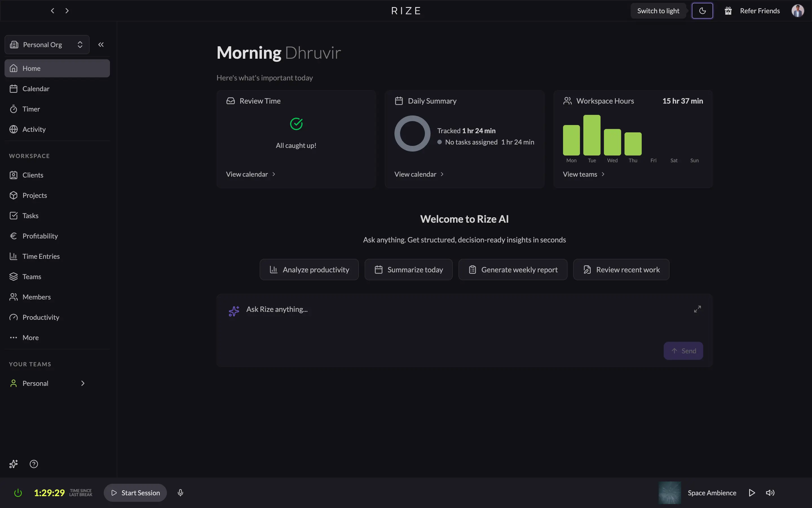This screenshot has height=508, width=812.
Task: Toggle dark mode with the moon icon
Action: pyautogui.click(x=702, y=11)
